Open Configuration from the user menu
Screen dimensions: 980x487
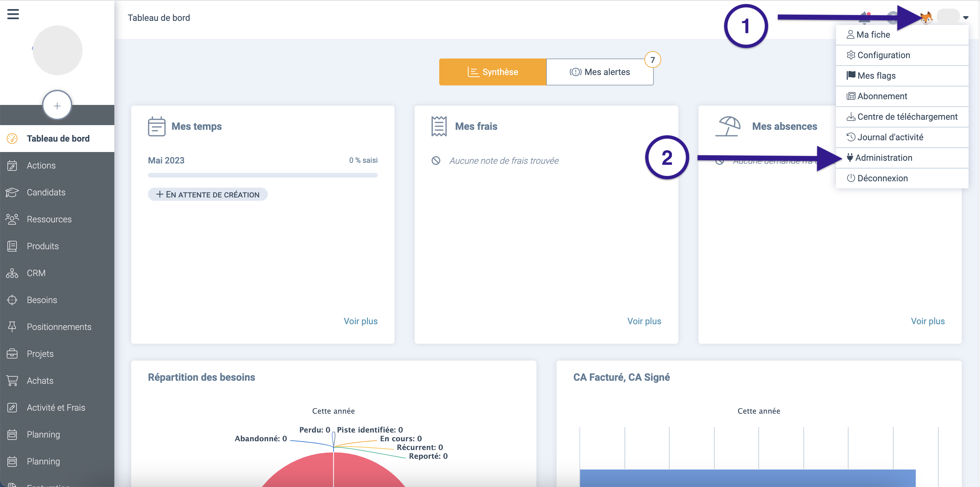(883, 55)
